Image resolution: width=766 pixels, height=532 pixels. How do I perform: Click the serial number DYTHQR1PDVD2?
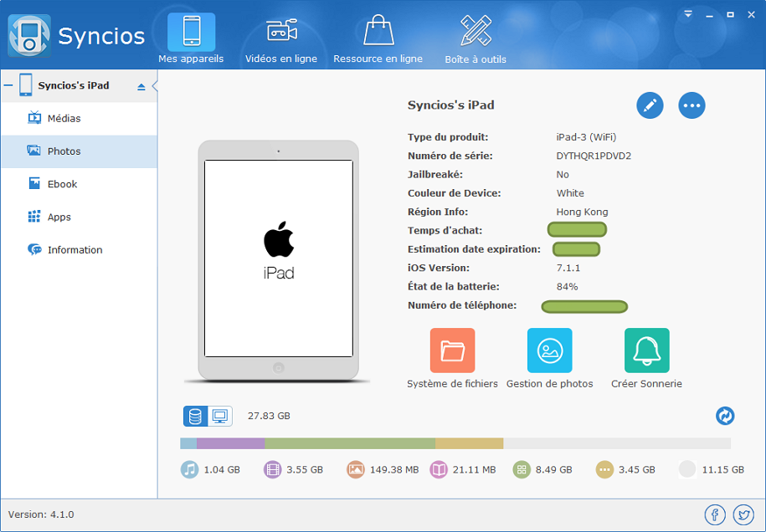tap(594, 156)
